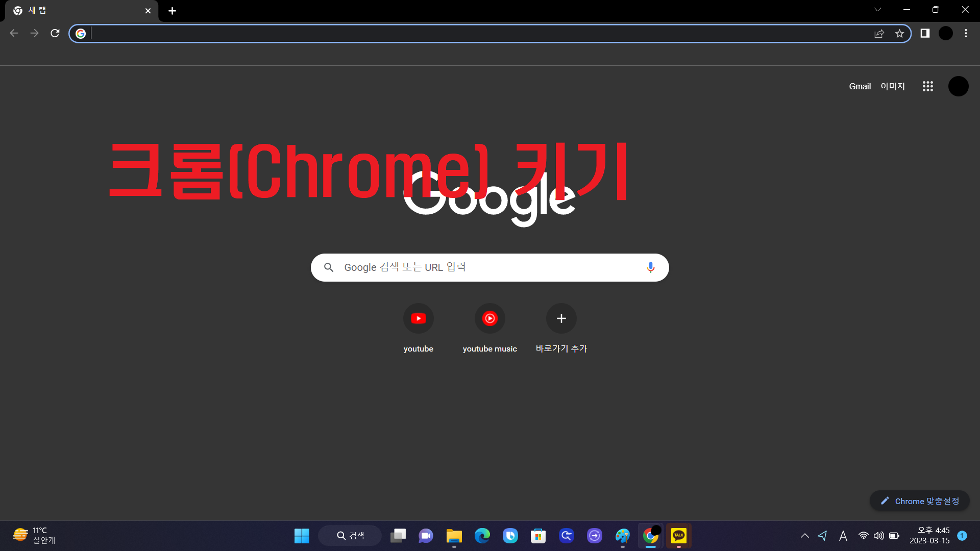Viewport: 980px width, 551px height.
Task: Open Microsoft Store from the taskbar
Action: [x=538, y=536]
